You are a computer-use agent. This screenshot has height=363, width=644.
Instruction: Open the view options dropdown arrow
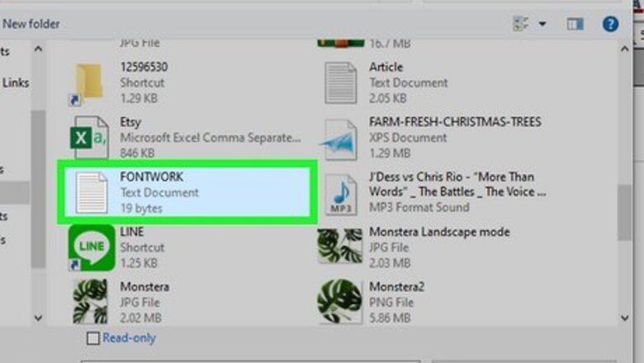[x=542, y=24]
